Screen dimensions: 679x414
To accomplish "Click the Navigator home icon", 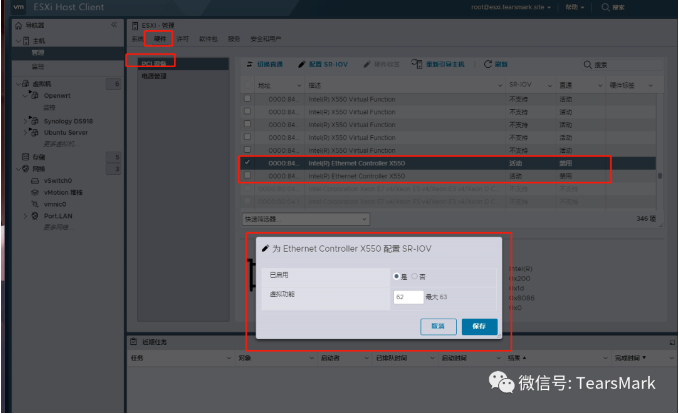I will 18,26.
